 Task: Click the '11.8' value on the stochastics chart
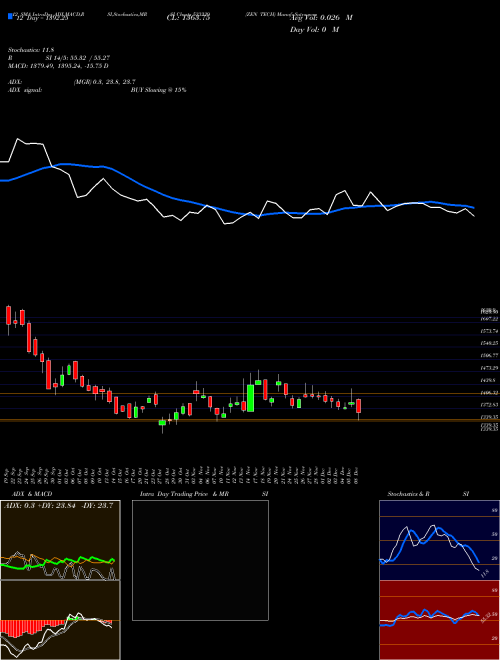tap(484, 572)
